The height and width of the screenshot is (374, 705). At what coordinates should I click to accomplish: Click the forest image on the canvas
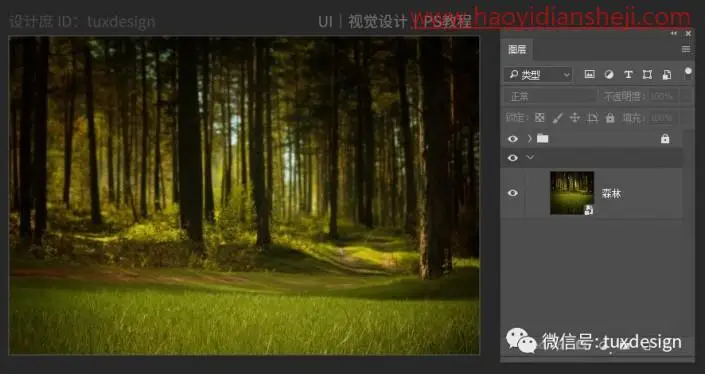244,196
